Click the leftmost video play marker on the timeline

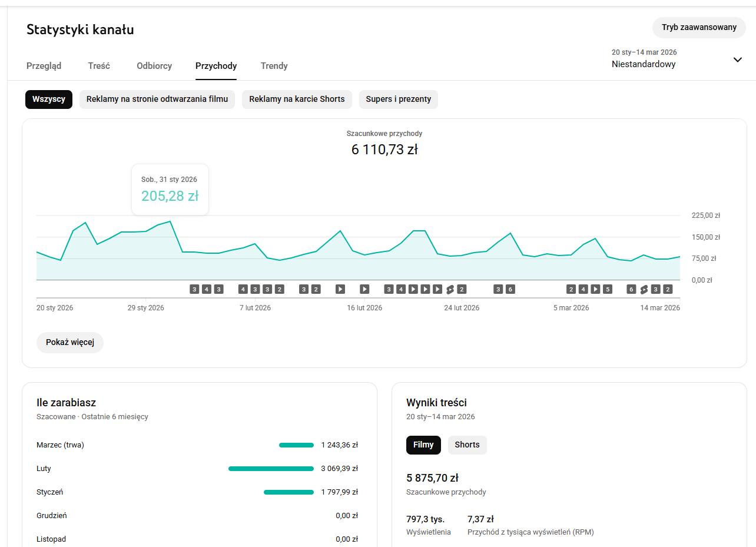point(340,289)
